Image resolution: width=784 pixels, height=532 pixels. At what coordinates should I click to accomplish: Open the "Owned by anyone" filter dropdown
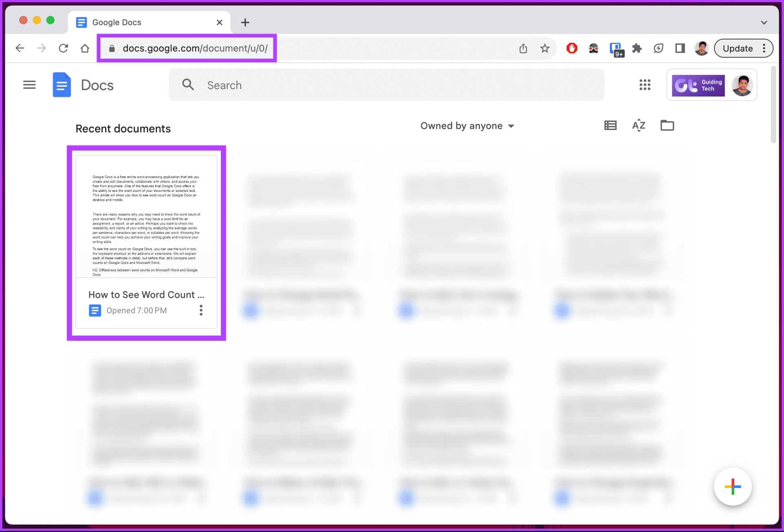point(467,126)
